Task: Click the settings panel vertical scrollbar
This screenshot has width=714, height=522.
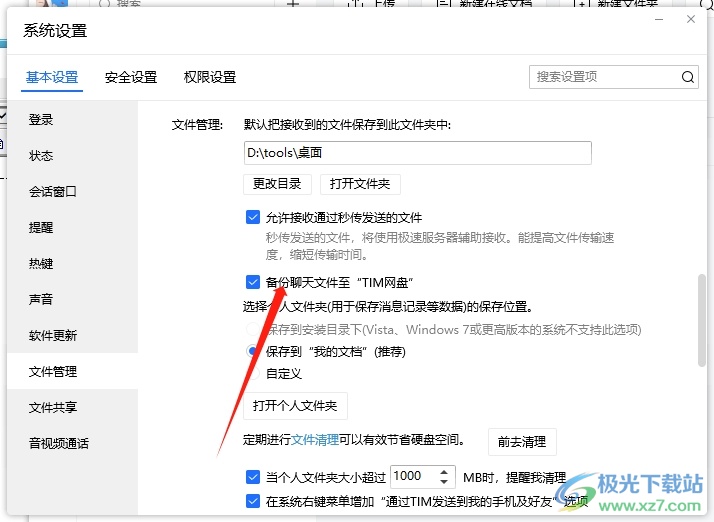Action: (x=702, y=320)
